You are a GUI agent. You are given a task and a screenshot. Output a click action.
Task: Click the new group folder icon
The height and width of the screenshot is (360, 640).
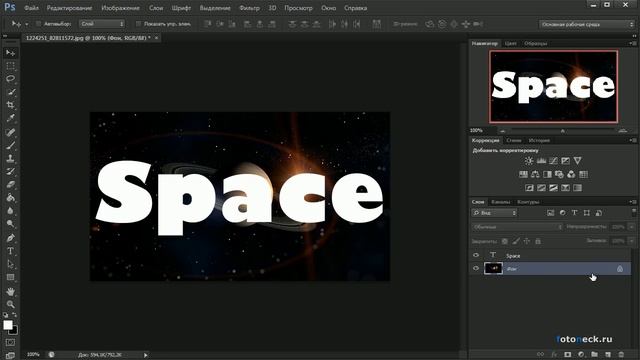click(594, 354)
